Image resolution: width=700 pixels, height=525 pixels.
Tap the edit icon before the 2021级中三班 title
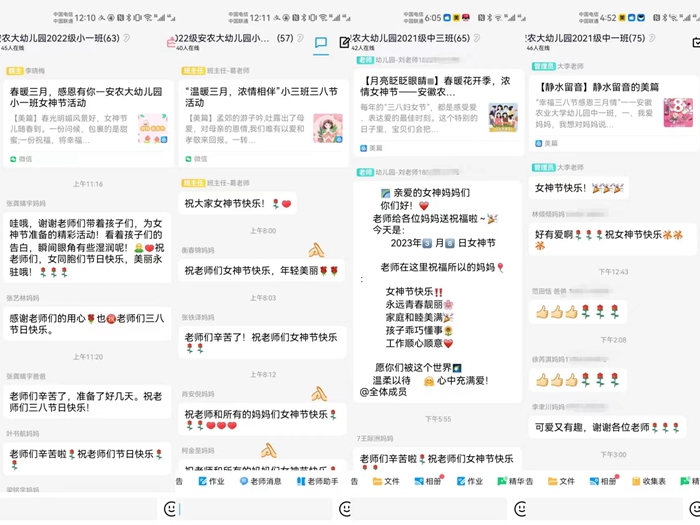pyautogui.click(x=345, y=41)
